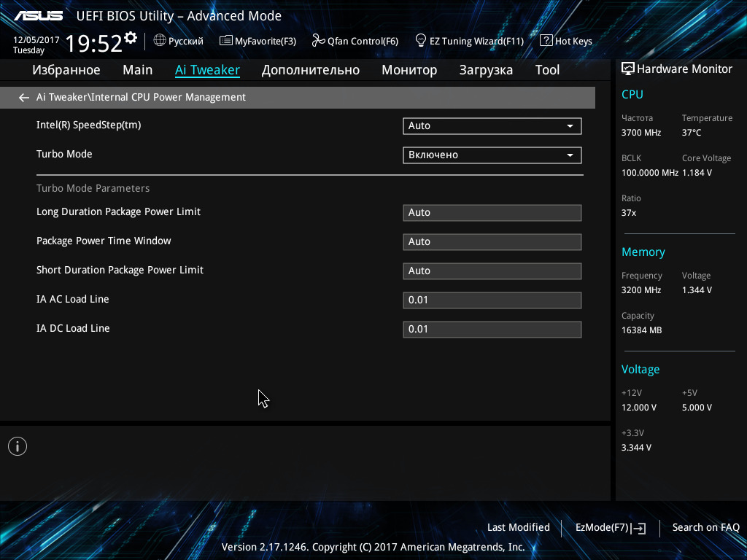The image size is (747, 560).
Task: Open MyFavorite(F3)
Action: [x=258, y=41]
